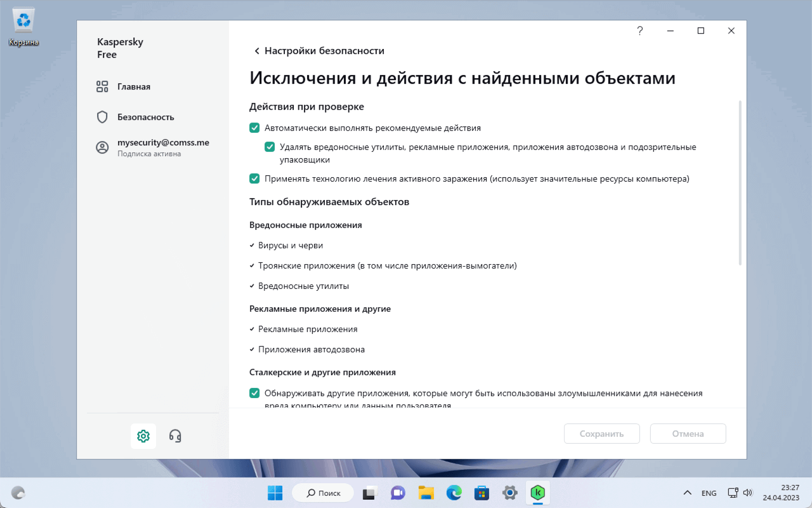
Task: Click the Поиск taskbar search box
Action: click(323, 493)
